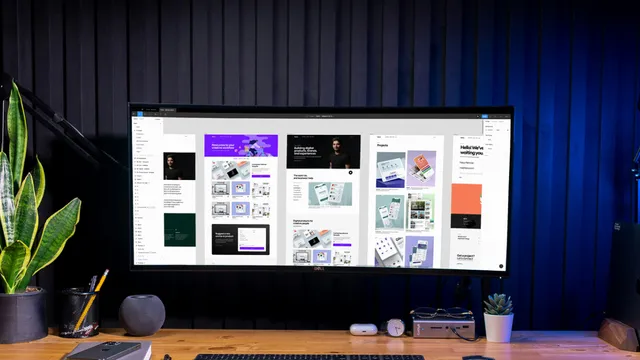Select the purple hero banner frame
The height and width of the screenshot is (360, 640).
coord(241,146)
